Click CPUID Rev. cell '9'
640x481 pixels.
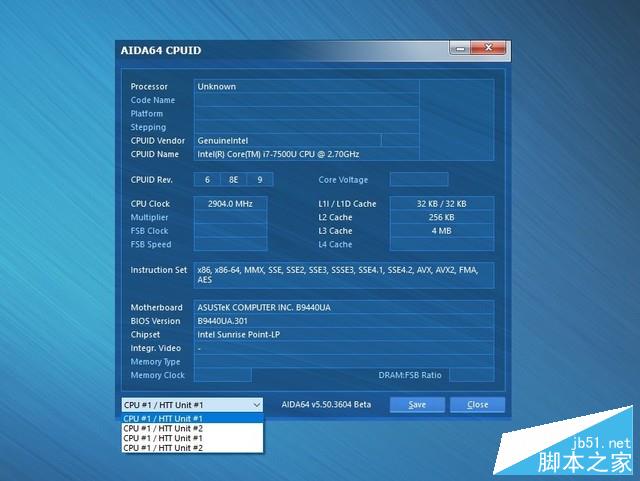260,180
